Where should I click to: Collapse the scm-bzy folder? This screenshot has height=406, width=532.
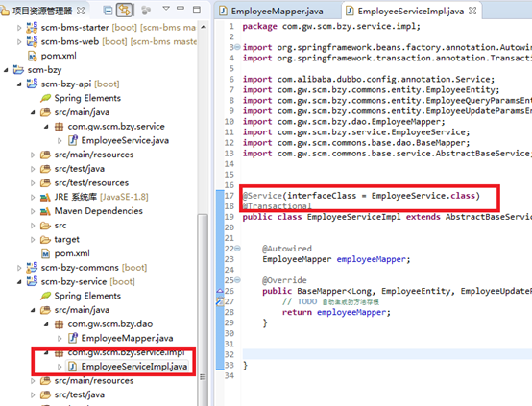tap(6, 70)
